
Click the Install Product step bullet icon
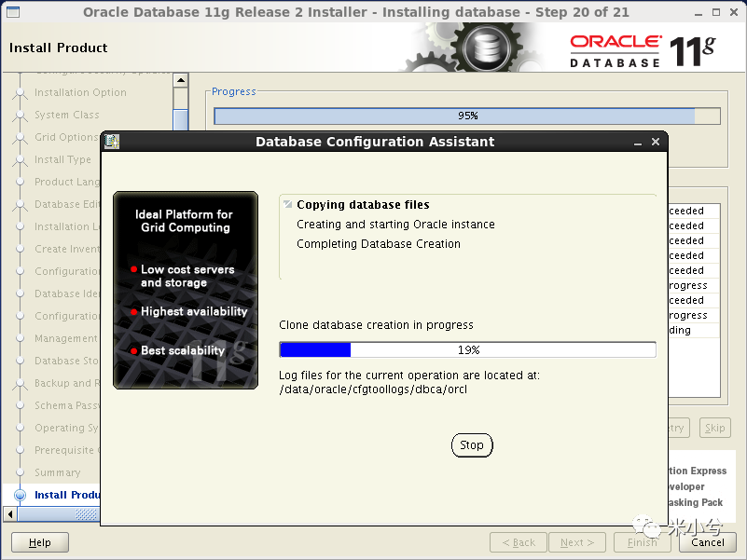point(20,495)
